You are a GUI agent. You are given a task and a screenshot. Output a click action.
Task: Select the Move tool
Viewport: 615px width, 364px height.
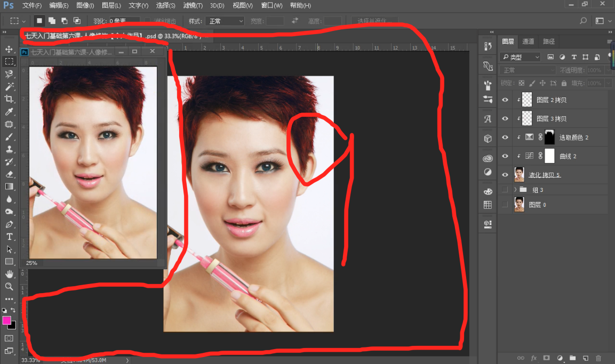pos(9,49)
